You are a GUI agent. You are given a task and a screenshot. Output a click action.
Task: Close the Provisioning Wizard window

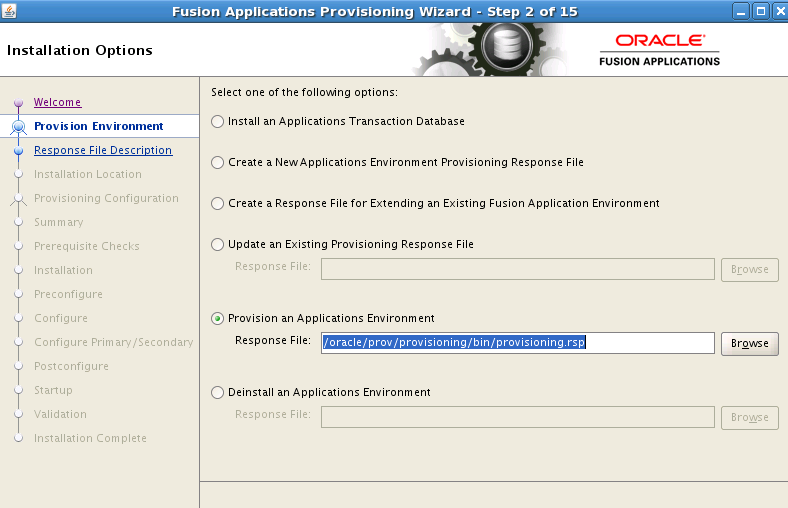click(x=777, y=12)
